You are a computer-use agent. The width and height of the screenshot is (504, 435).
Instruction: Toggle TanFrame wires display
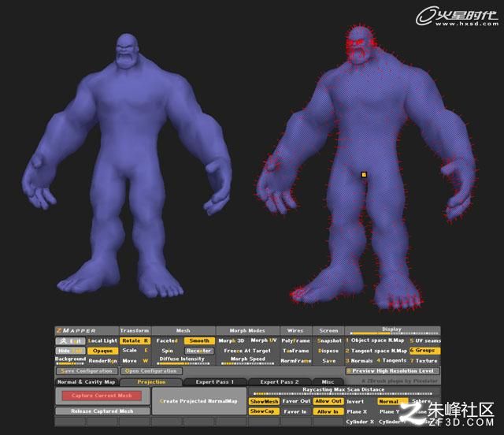(296, 351)
